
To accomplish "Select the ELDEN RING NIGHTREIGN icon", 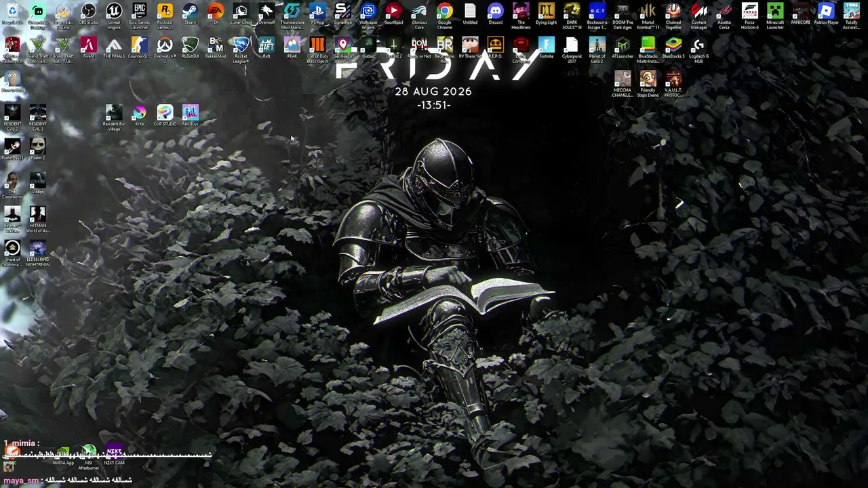I will click(38, 253).
